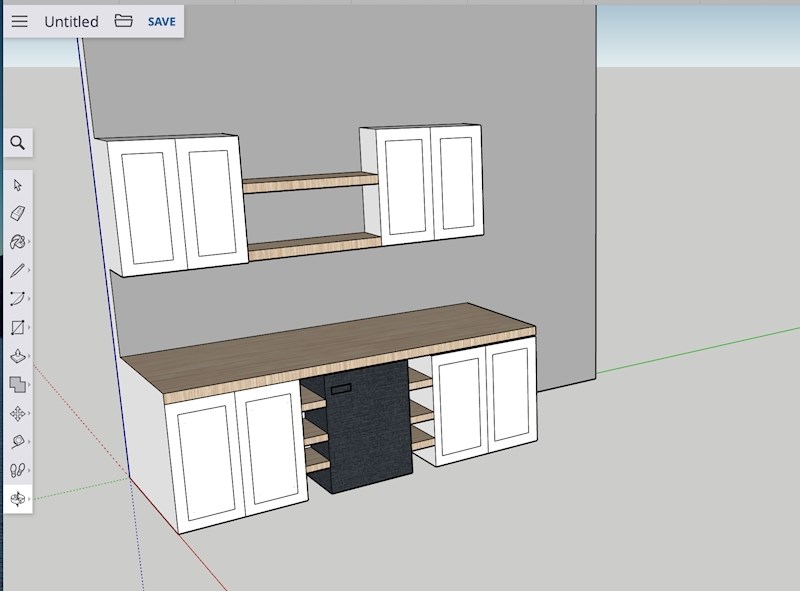Expand the Arc tools flyout
800x591 pixels.
29,299
